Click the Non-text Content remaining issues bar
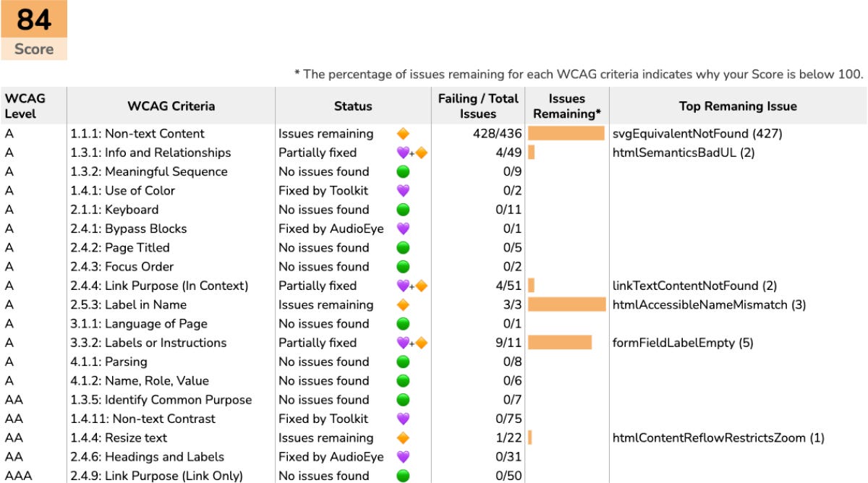This screenshot has width=868, height=483. 566,134
